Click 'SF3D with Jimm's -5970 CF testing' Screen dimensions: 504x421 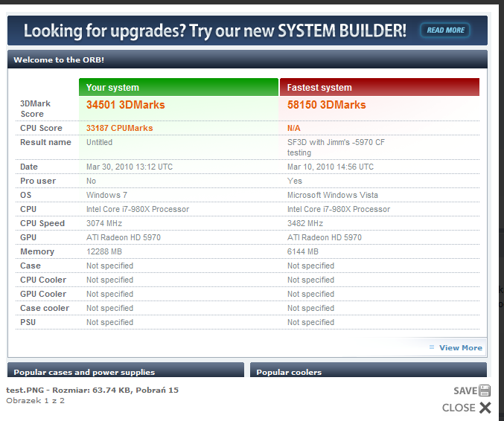tap(336, 147)
